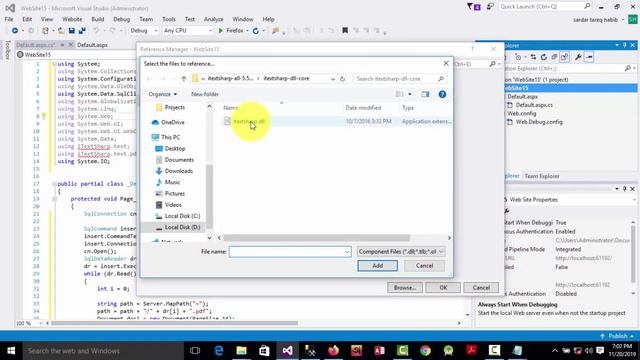Click New folder in file dialog
Image resolution: width=640 pixels, height=360 pixels.
point(205,94)
